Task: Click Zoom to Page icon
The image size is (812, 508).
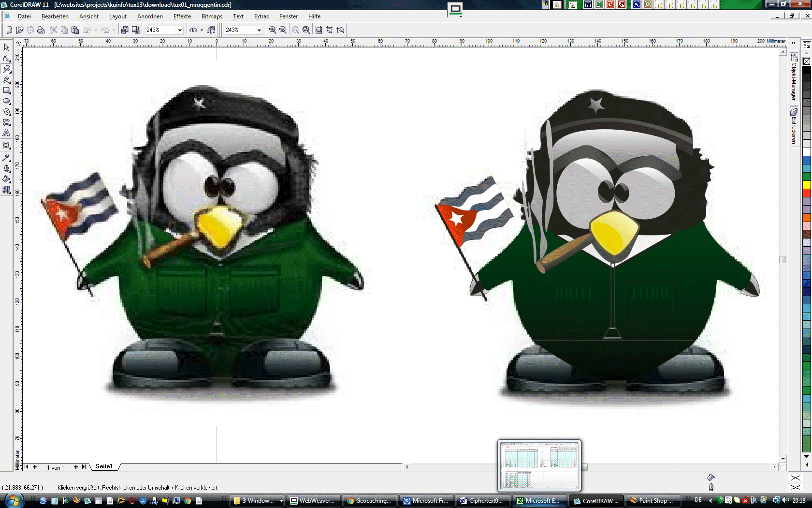Action: (319, 30)
